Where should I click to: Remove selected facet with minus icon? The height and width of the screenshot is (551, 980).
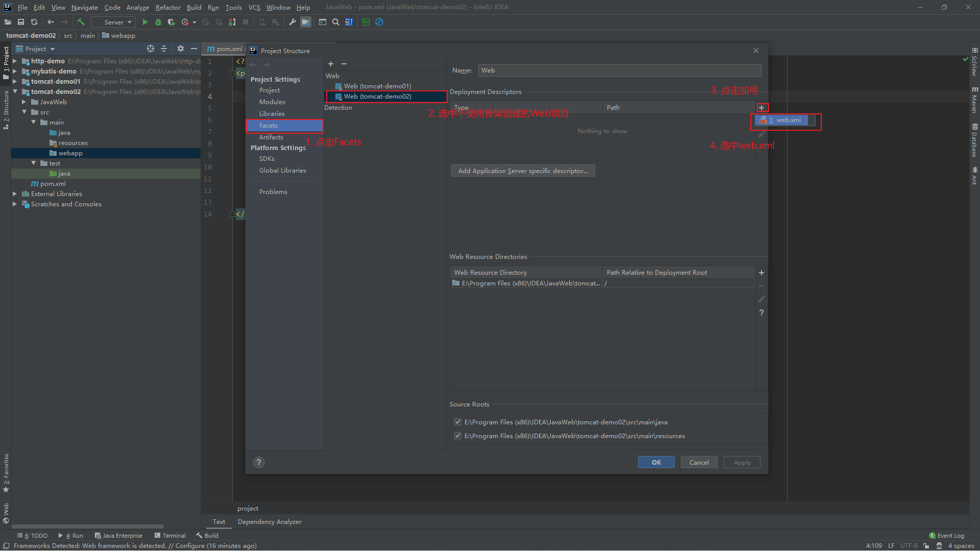[x=344, y=64]
